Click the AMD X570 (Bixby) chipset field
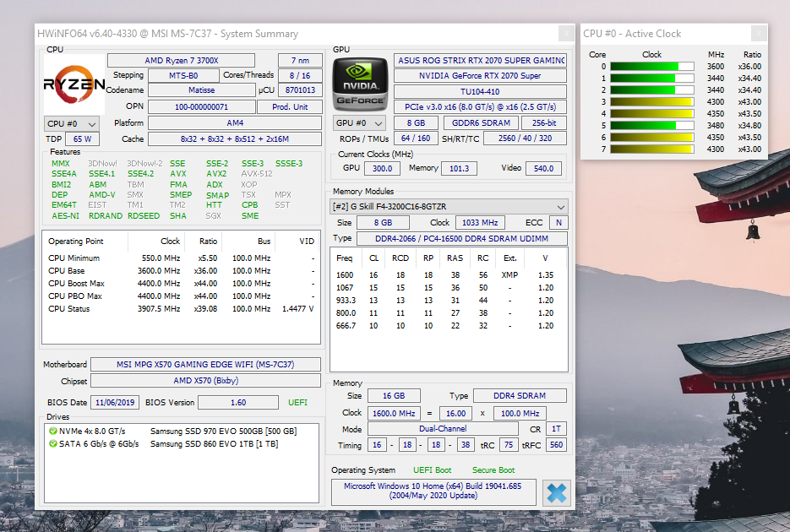The width and height of the screenshot is (790, 532). [205, 381]
